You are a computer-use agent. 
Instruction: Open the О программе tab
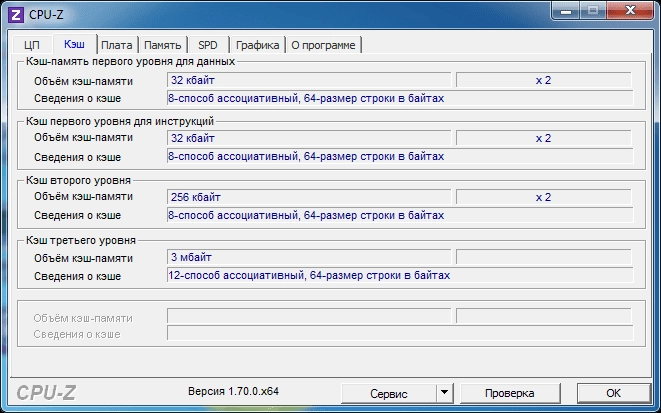click(323, 45)
